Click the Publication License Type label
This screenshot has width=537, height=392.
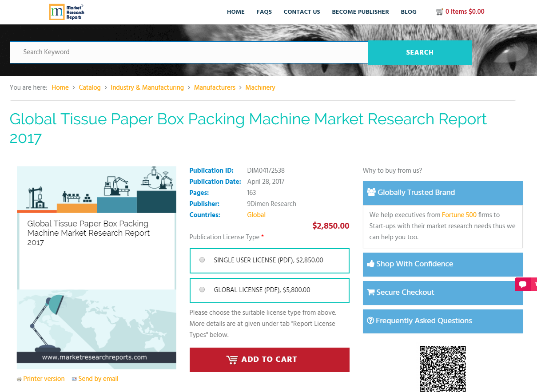[x=225, y=238]
